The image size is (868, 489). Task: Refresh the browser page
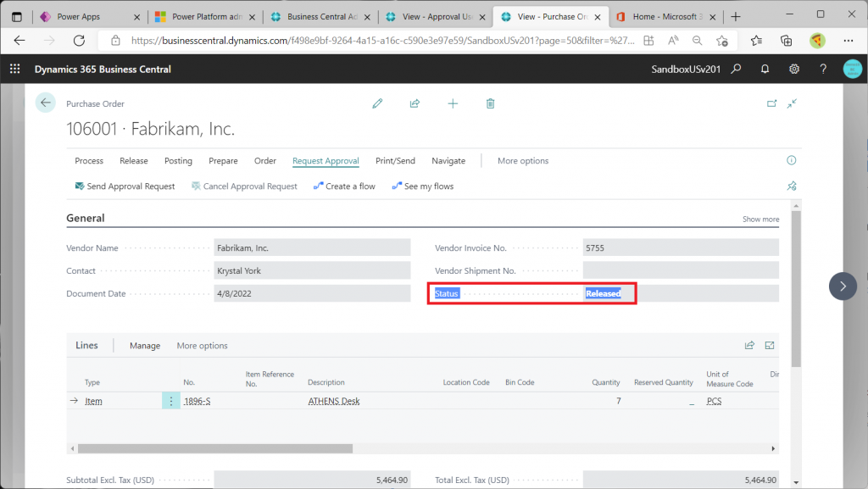click(79, 41)
